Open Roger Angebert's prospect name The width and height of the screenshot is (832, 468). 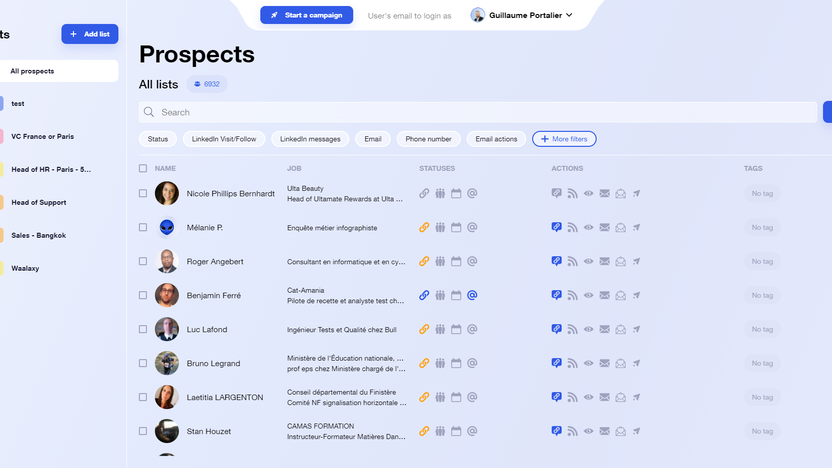215,262
